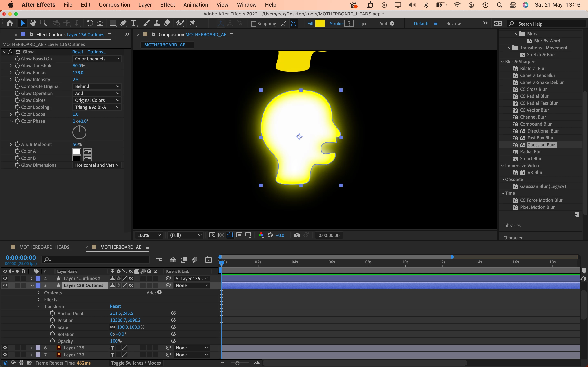Expand the Glow Radius property

tap(11, 73)
